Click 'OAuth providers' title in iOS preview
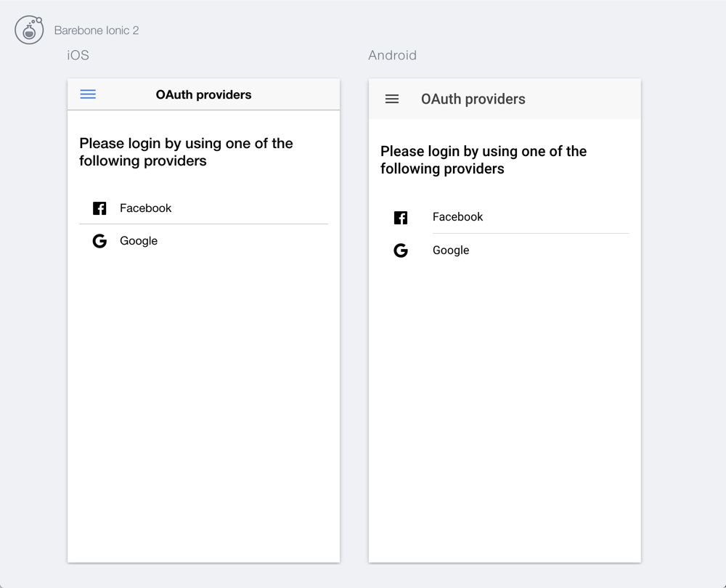 click(204, 94)
